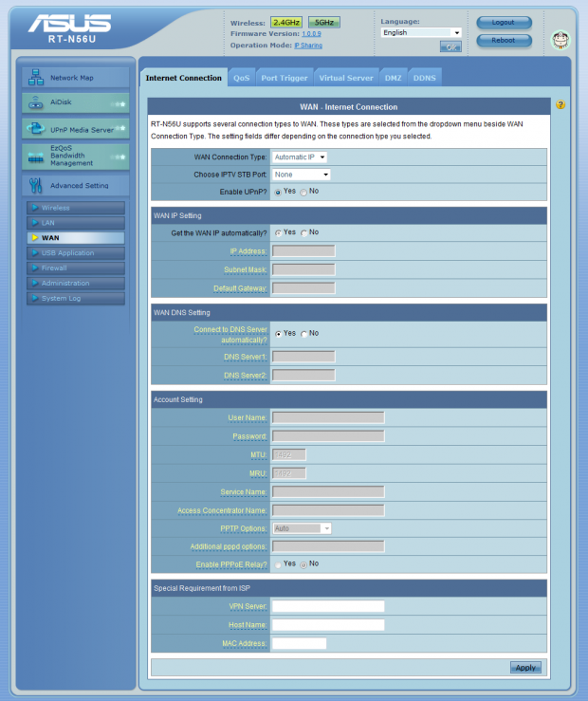Open WAN Connection Type dropdown

(x=300, y=157)
